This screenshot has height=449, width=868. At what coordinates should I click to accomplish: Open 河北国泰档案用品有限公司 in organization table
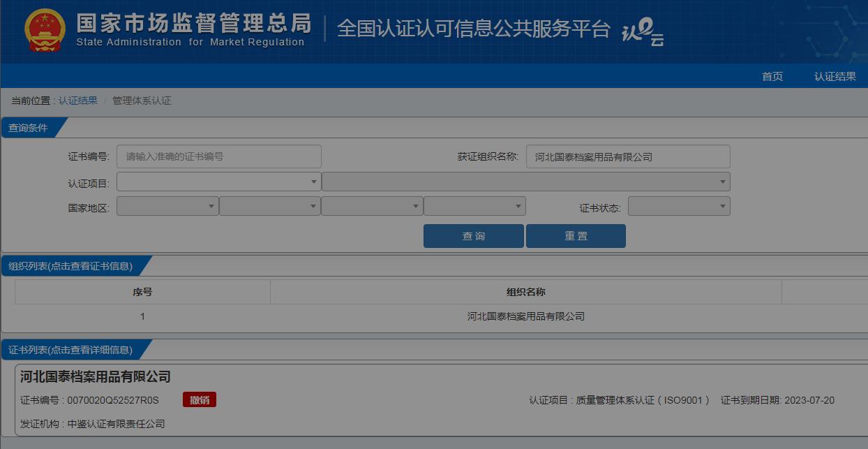[525, 316]
